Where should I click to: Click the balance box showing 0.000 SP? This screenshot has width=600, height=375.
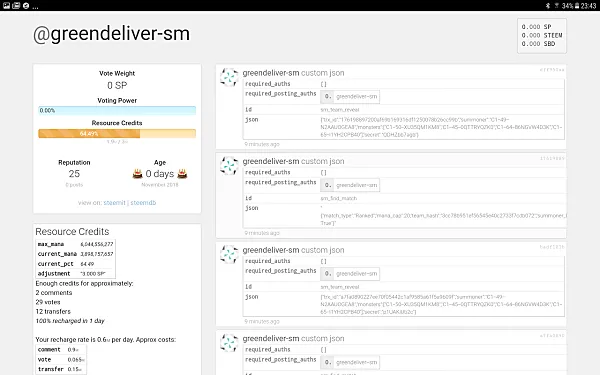click(x=542, y=36)
